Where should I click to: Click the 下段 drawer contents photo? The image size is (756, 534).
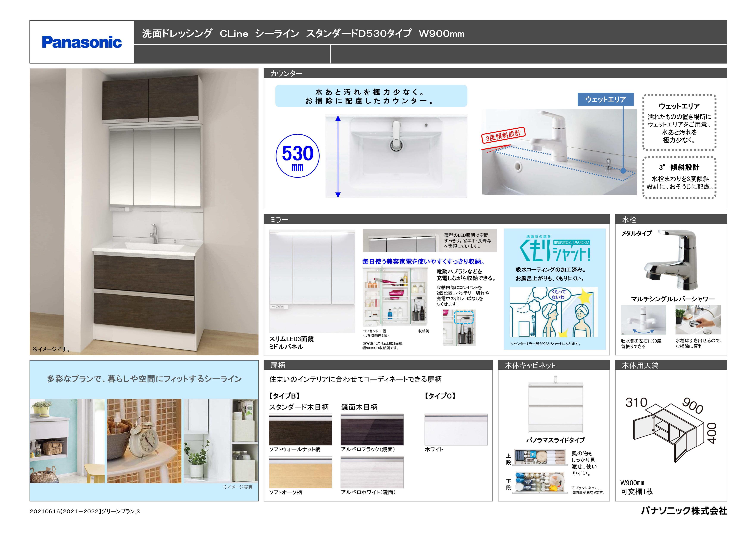(540, 483)
